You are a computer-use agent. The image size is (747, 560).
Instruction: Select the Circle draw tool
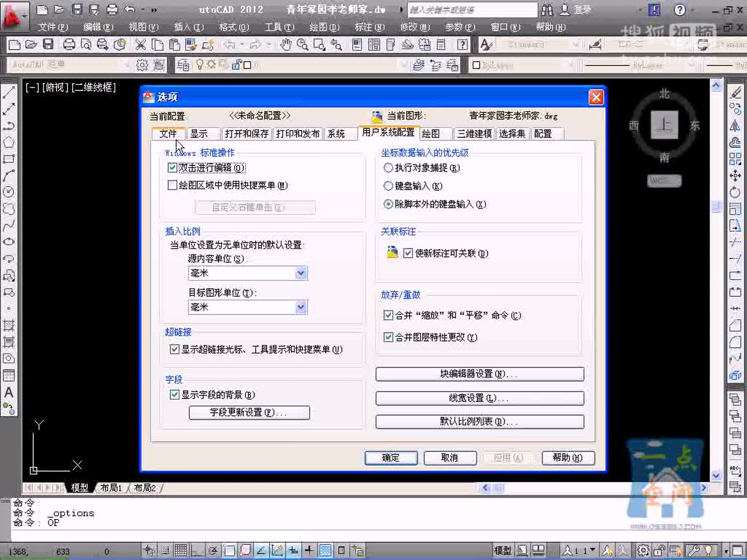[9, 192]
